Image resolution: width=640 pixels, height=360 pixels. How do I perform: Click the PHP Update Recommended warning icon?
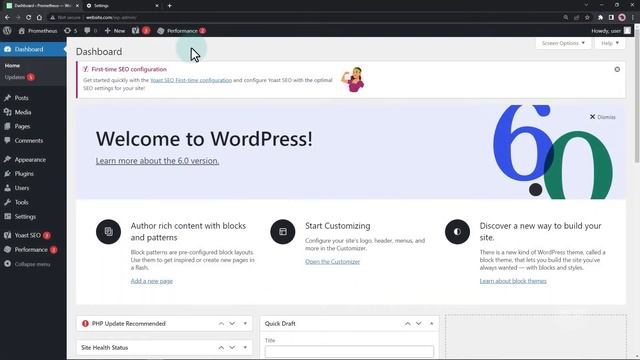(85, 324)
